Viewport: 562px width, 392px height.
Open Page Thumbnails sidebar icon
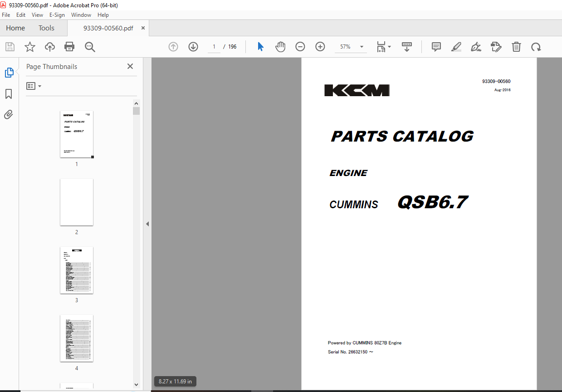9,73
